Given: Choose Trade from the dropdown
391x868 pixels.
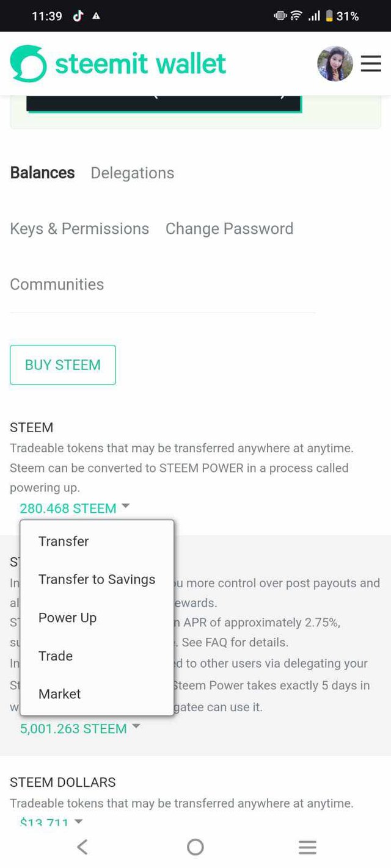Looking at the screenshot, I should [x=56, y=656].
